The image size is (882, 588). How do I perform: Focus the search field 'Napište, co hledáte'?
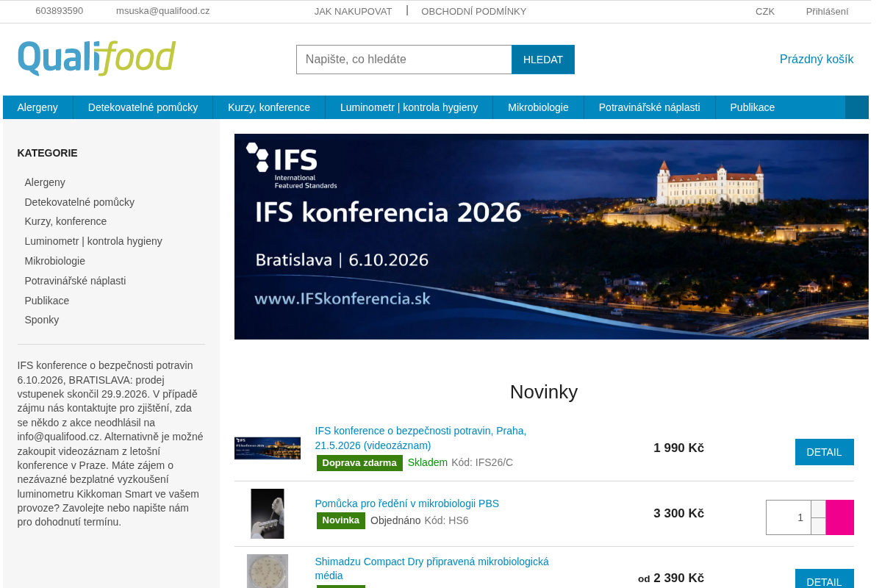tap(404, 60)
